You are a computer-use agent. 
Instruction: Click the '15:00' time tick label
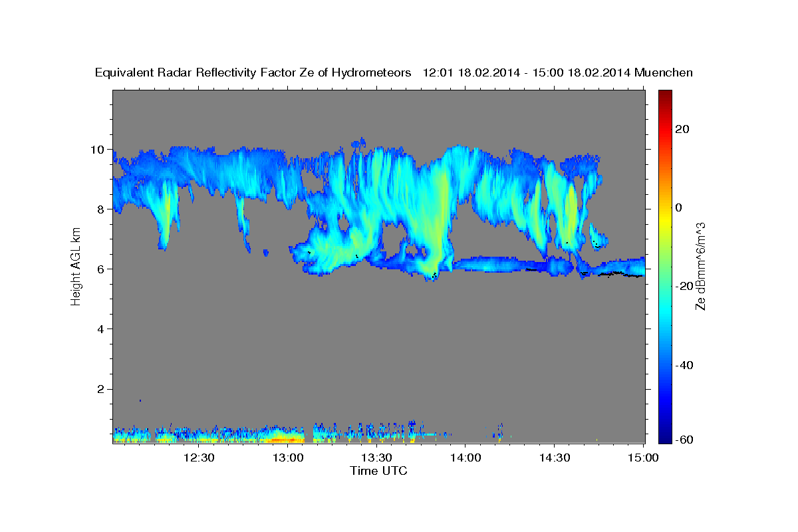click(643, 458)
